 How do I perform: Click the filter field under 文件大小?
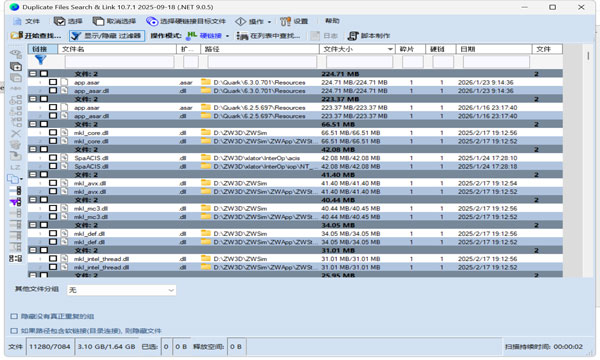click(x=360, y=62)
